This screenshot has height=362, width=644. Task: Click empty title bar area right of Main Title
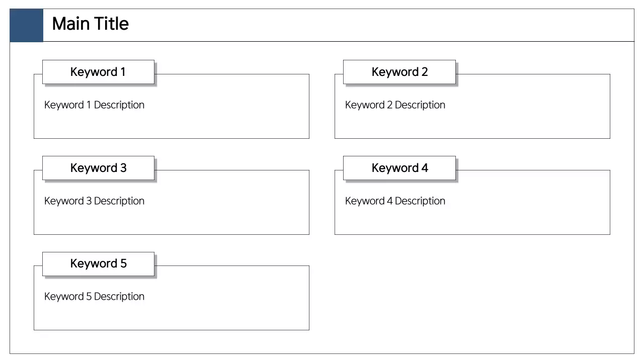click(x=377, y=25)
